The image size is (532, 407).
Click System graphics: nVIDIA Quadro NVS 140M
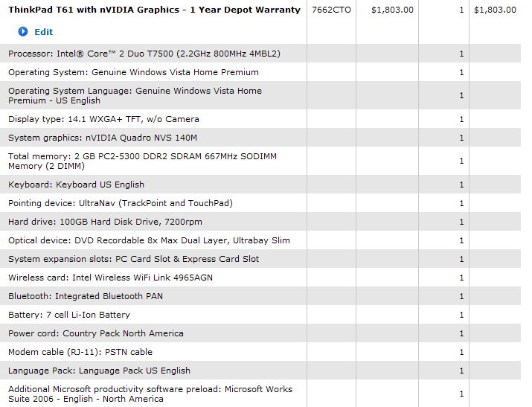[103, 138]
